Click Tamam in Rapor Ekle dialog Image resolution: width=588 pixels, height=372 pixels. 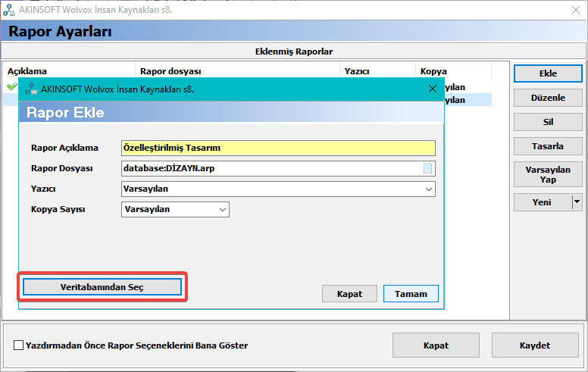411,294
